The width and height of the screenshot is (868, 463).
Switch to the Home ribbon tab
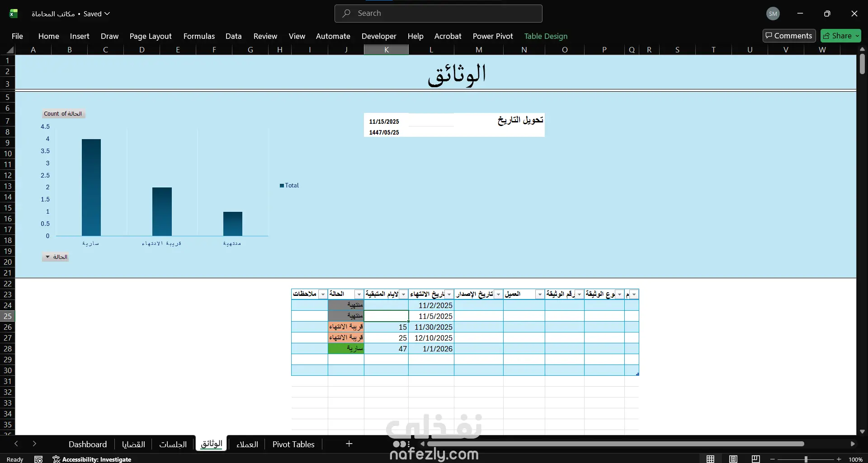click(48, 36)
